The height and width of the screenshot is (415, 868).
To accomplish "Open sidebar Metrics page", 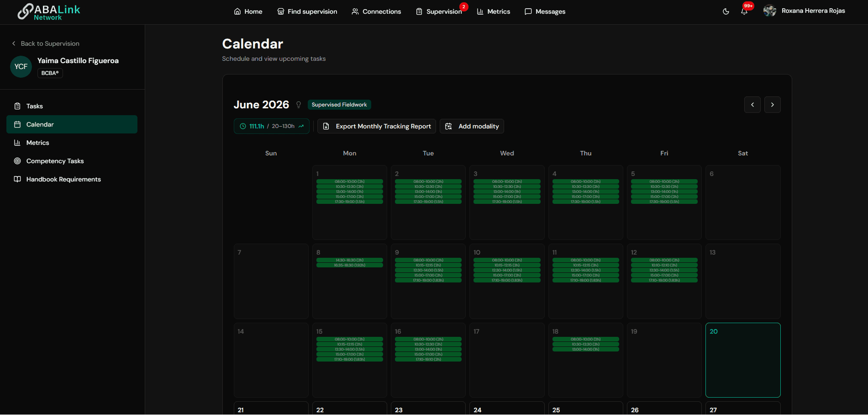I will click(x=72, y=143).
